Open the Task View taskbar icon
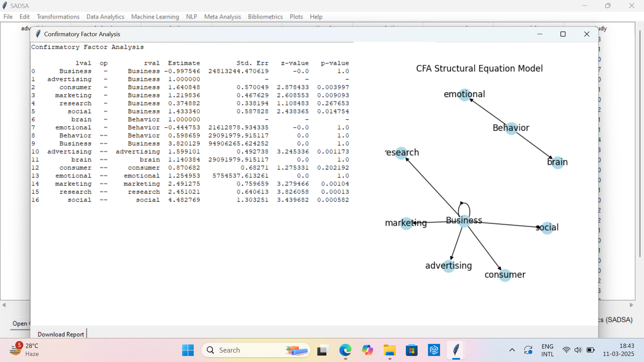644x362 pixels. click(x=323, y=350)
